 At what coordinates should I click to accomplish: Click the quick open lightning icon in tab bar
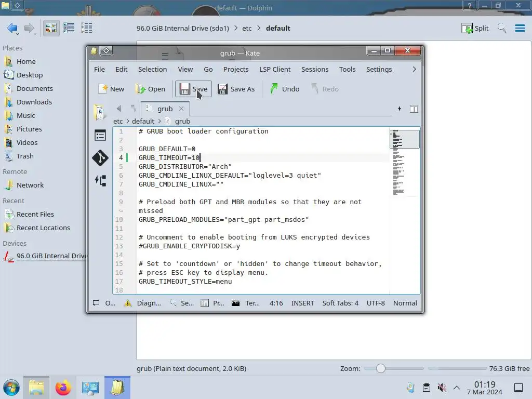(x=400, y=109)
